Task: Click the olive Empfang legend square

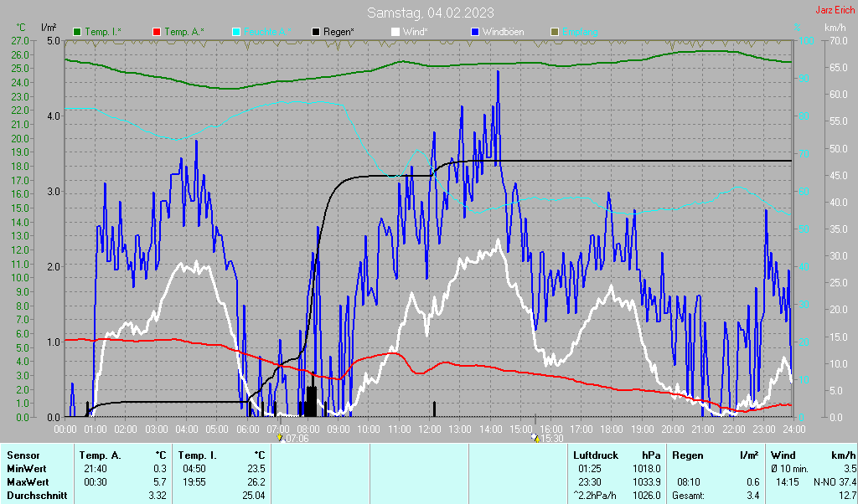Action: 555,32
